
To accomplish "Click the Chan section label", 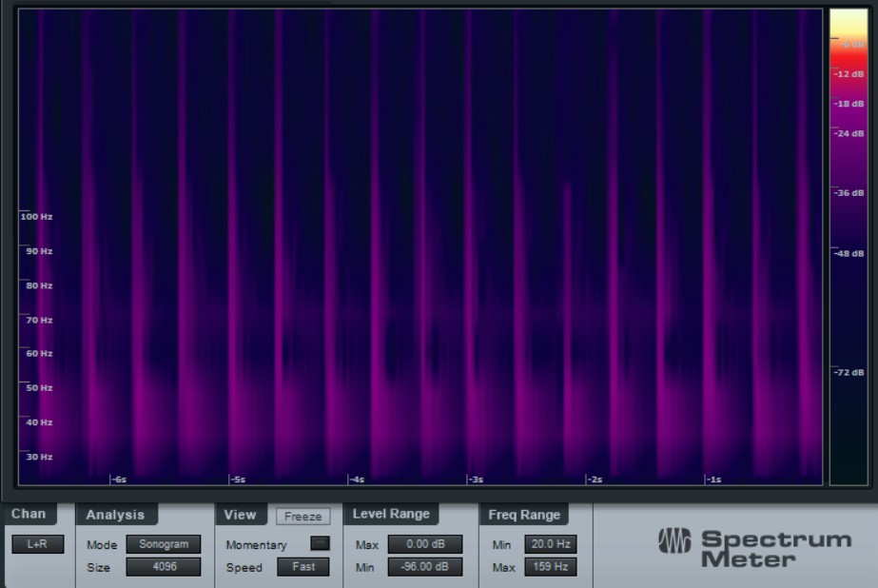I will 29,514.
